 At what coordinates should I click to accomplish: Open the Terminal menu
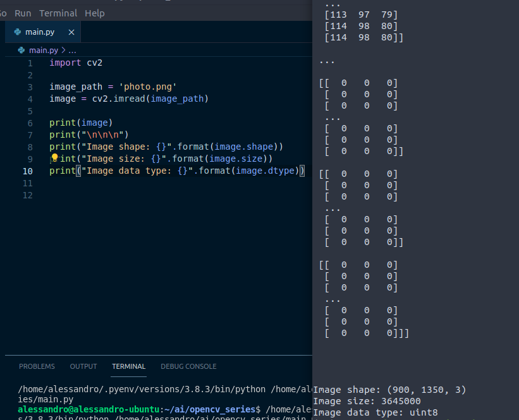[58, 13]
